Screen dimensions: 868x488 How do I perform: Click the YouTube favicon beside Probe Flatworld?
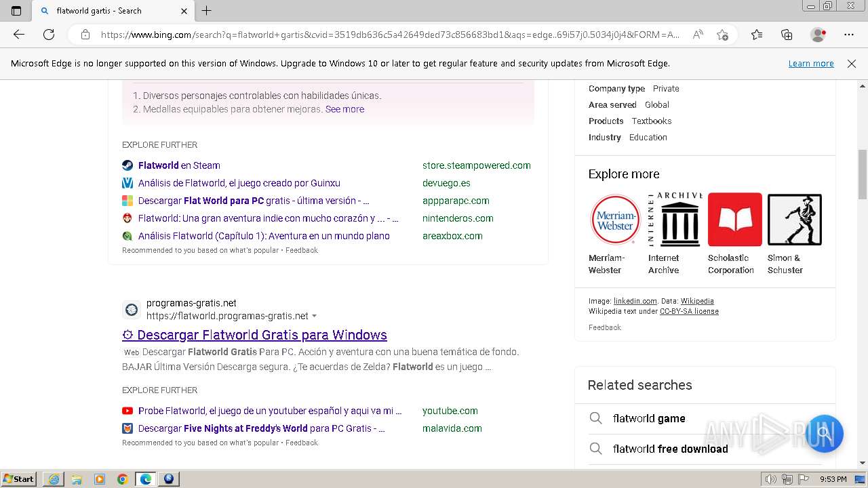pyautogui.click(x=127, y=411)
